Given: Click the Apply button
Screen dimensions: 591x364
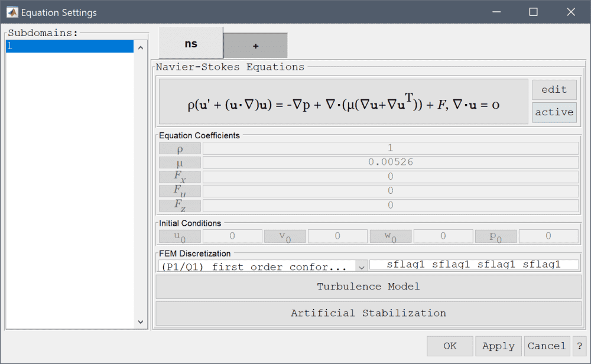Looking at the screenshot, I should tap(498, 346).
